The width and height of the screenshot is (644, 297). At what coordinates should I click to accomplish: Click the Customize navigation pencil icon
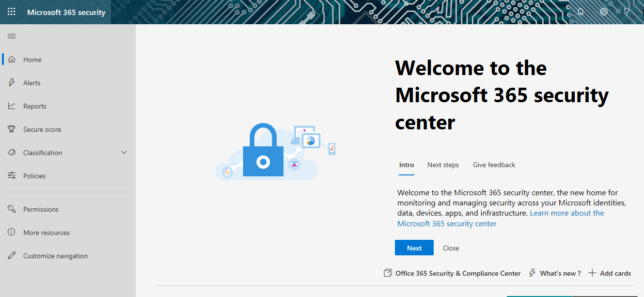[x=12, y=256]
